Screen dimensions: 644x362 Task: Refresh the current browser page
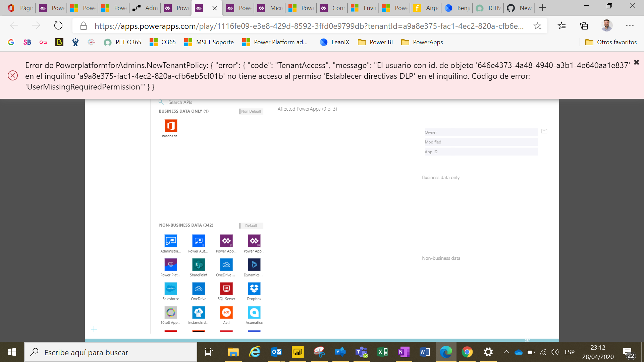[x=58, y=25]
